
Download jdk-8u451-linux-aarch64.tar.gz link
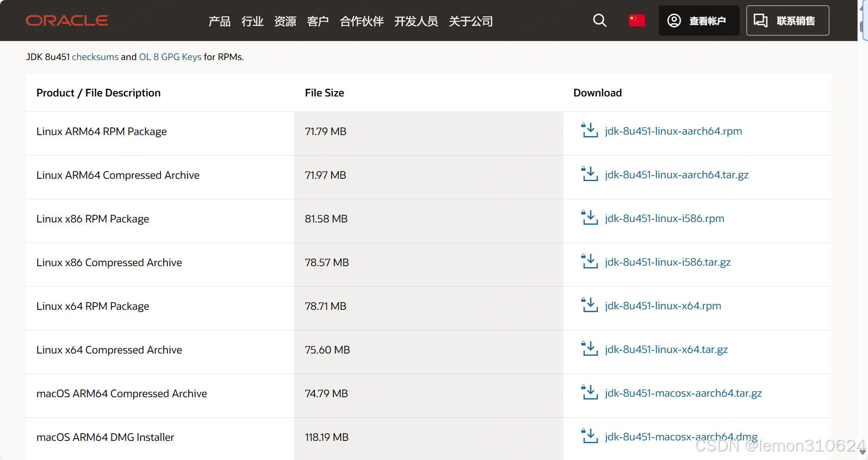pos(676,175)
